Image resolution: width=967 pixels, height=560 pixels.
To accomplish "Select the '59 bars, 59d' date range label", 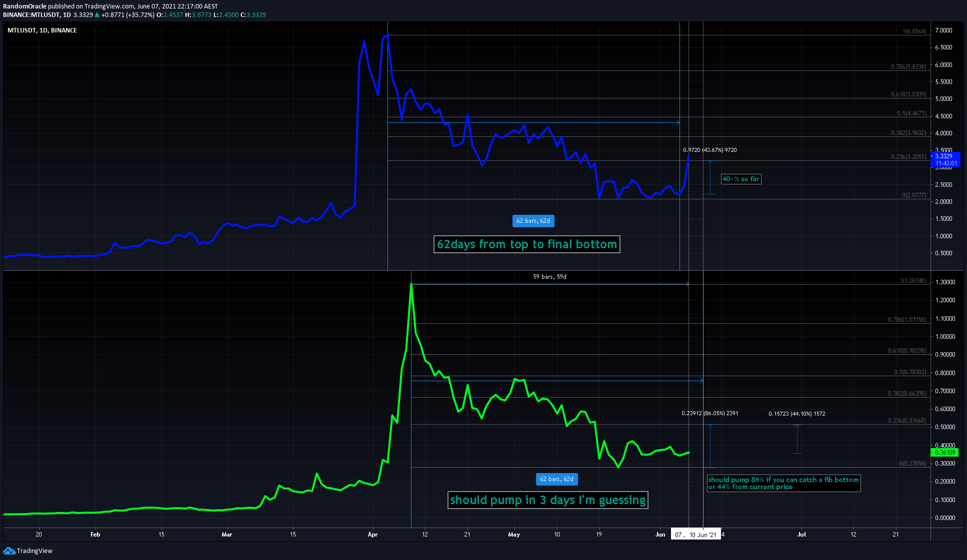I will coord(549,277).
